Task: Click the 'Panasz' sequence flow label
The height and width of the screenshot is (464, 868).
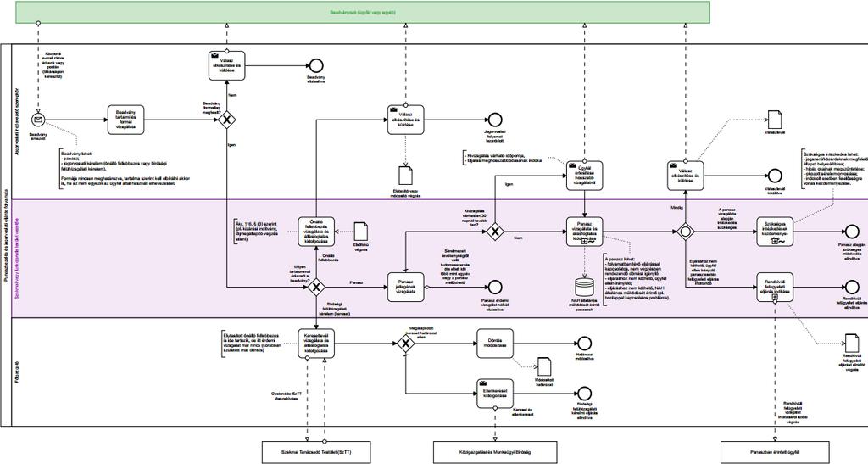Action: click(356, 282)
